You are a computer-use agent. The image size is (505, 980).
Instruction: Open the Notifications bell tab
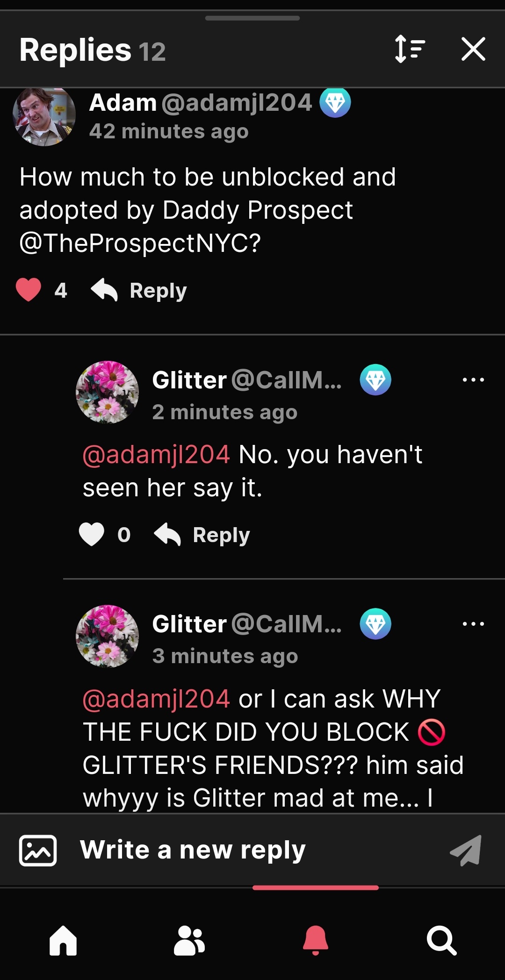tap(316, 940)
